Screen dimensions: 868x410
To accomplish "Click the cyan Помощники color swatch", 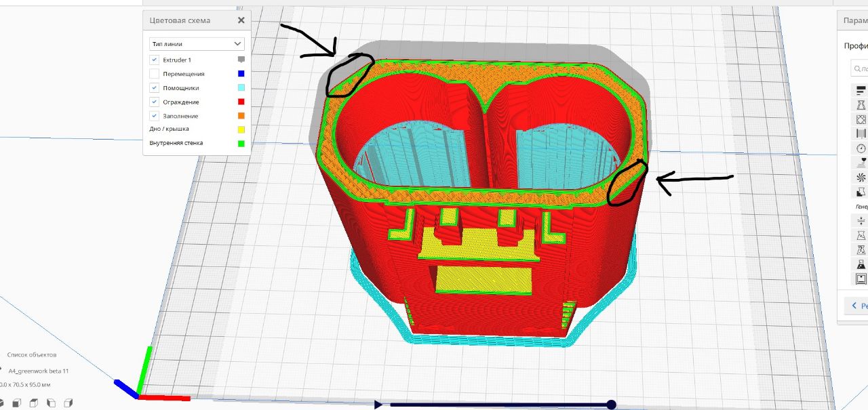I will (x=241, y=88).
